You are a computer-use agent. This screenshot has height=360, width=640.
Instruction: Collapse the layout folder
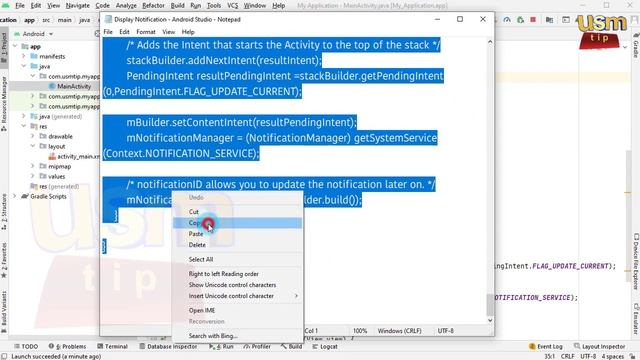pyautogui.click(x=33, y=146)
